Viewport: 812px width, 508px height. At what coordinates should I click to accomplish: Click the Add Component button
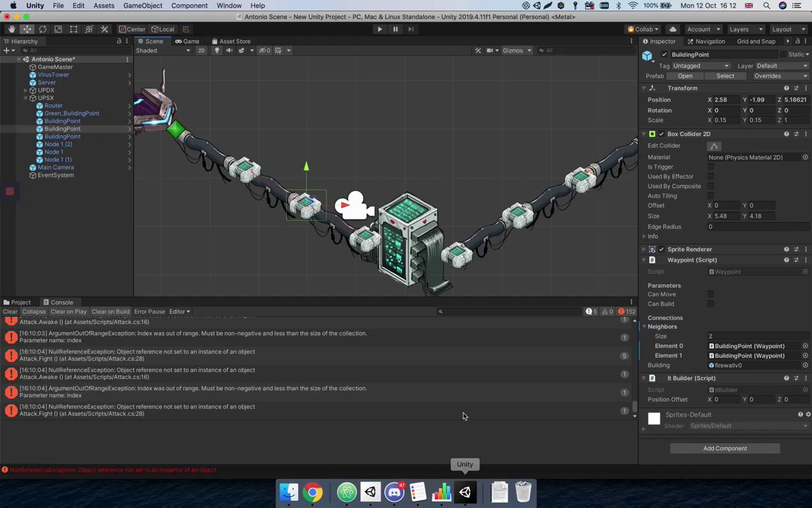725,449
